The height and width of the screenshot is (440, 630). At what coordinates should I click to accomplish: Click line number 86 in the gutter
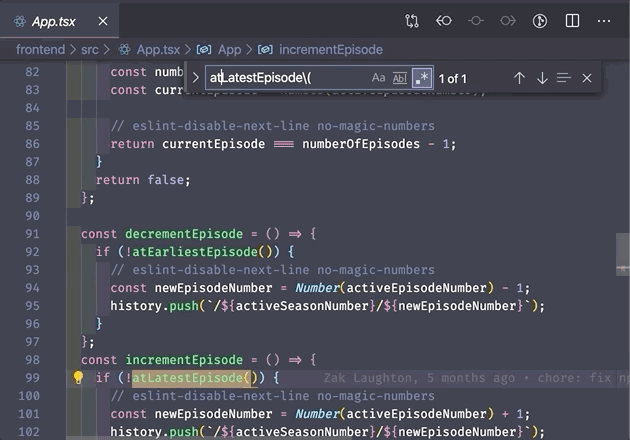pyautogui.click(x=32, y=144)
